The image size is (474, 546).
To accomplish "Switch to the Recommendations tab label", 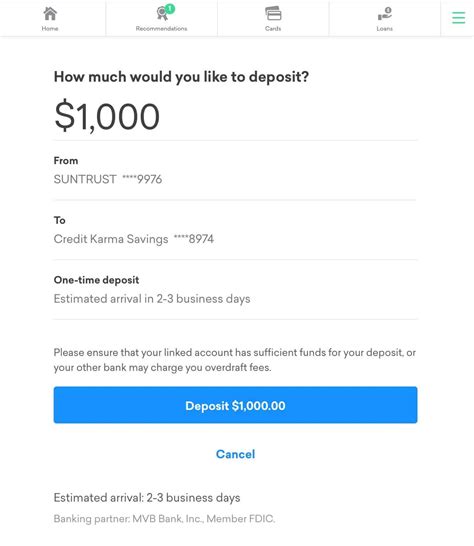I will click(161, 29).
